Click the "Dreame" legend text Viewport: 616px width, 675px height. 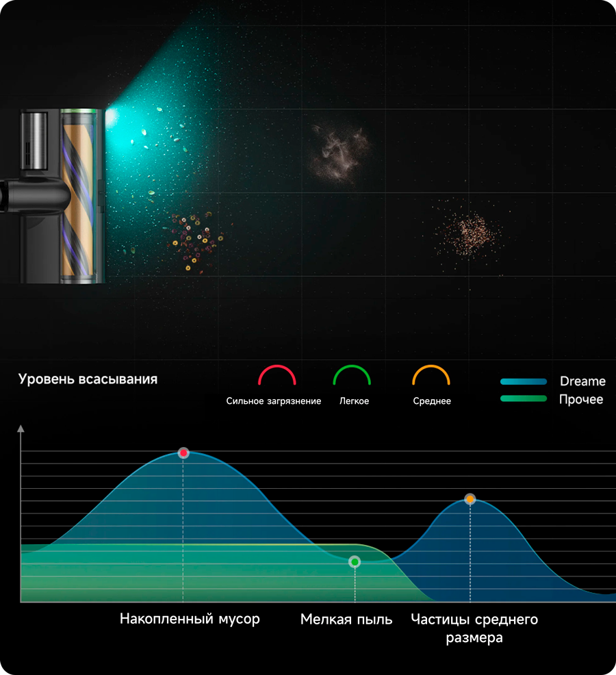coord(582,381)
